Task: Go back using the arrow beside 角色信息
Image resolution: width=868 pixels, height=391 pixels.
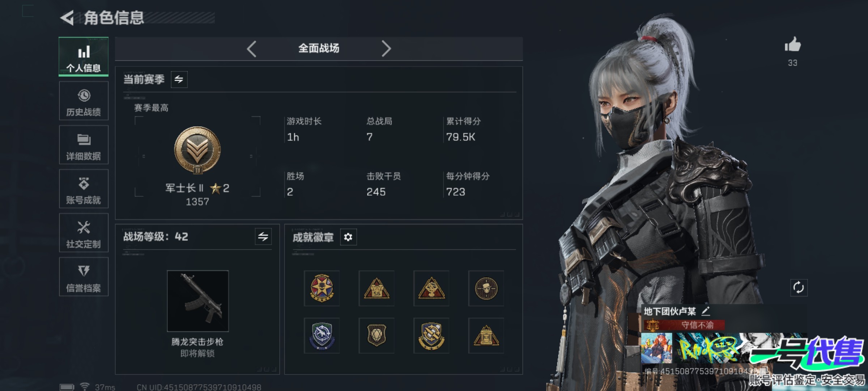Action: pos(67,18)
